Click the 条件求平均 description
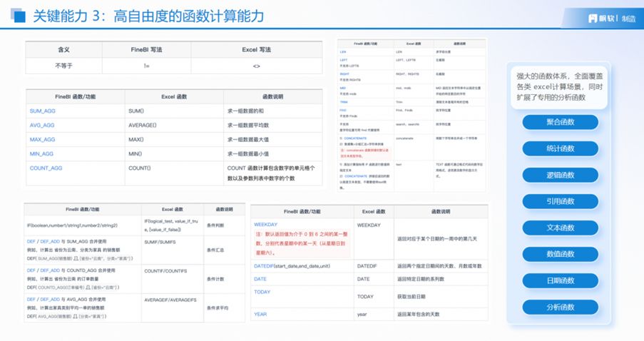This screenshot has width=644, height=341. coord(218,307)
